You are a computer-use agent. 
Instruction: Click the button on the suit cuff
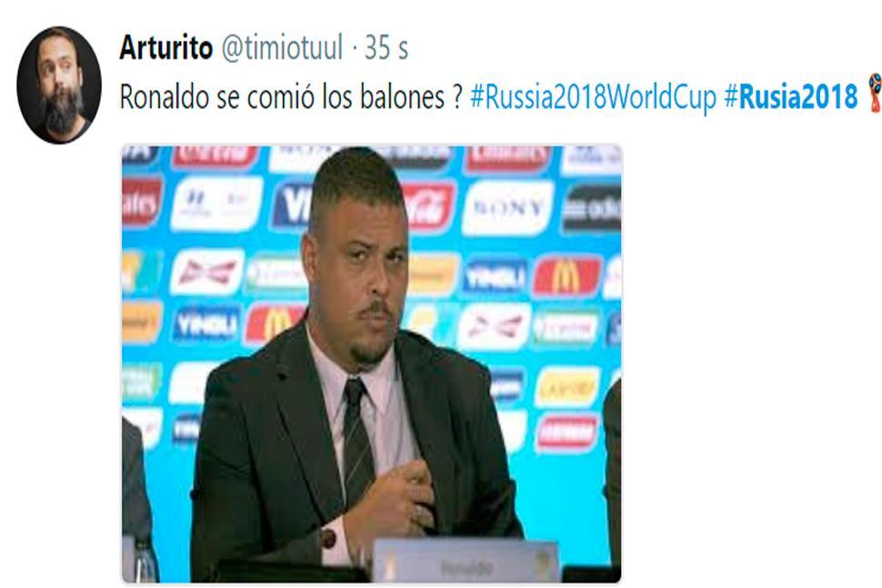click(x=328, y=540)
